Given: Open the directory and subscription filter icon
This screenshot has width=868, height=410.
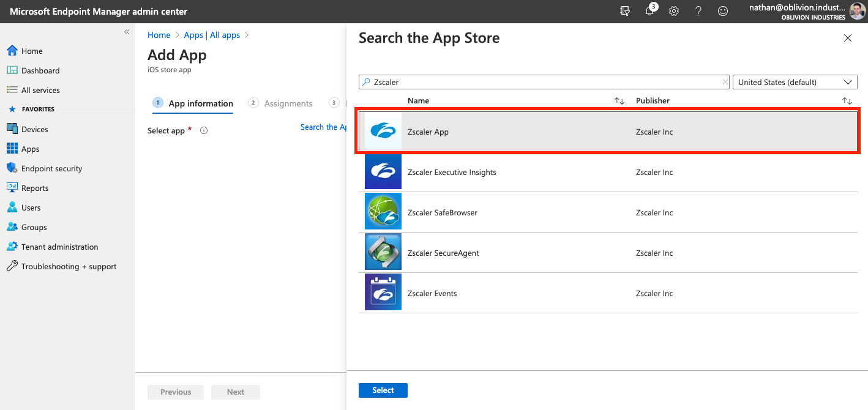Looking at the screenshot, I should click(625, 11).
